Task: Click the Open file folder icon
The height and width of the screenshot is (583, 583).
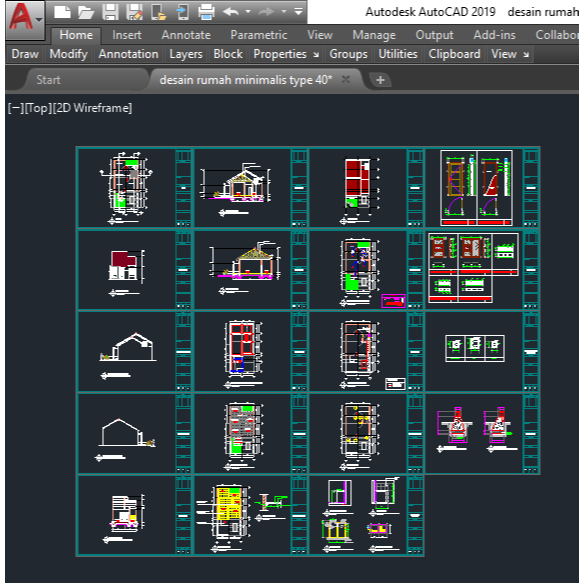Action: click(86, 12)
